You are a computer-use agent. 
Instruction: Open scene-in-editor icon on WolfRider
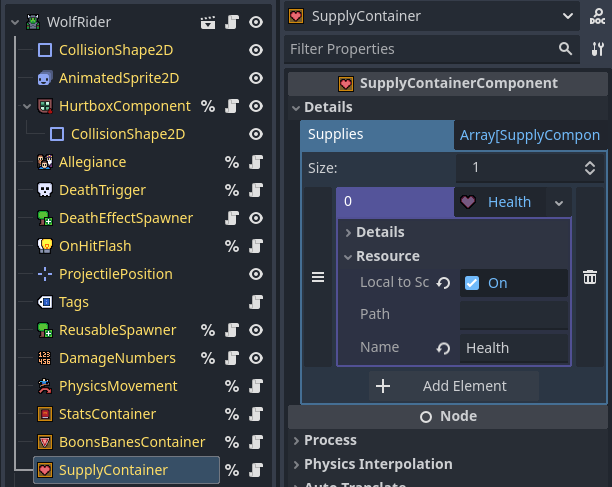point(208,22)
